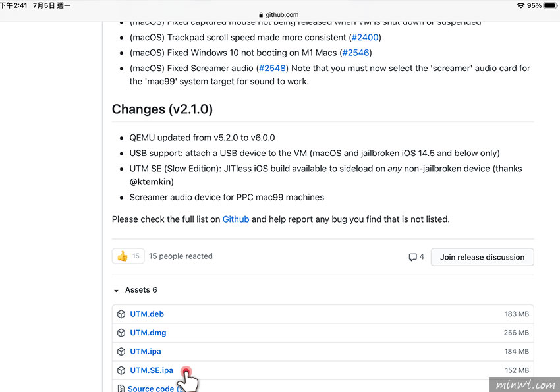This screenshot has width=560, height=392.
Task: Click the comment bubble icon
Action: (412, 257)
